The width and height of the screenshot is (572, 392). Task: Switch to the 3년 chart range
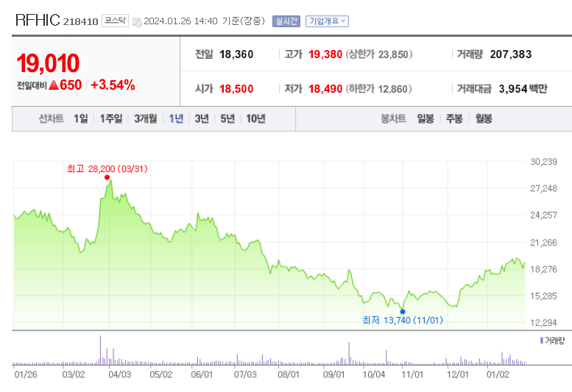(202, 118)
